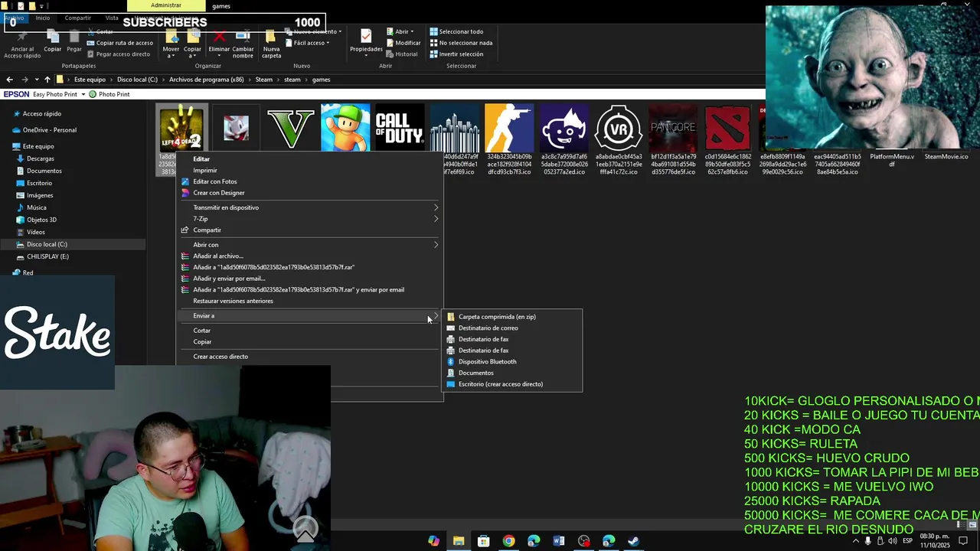This screenshot has height=551, width=980.
Task: Select the GTA V logo icon file
Action: click(291, 128)
